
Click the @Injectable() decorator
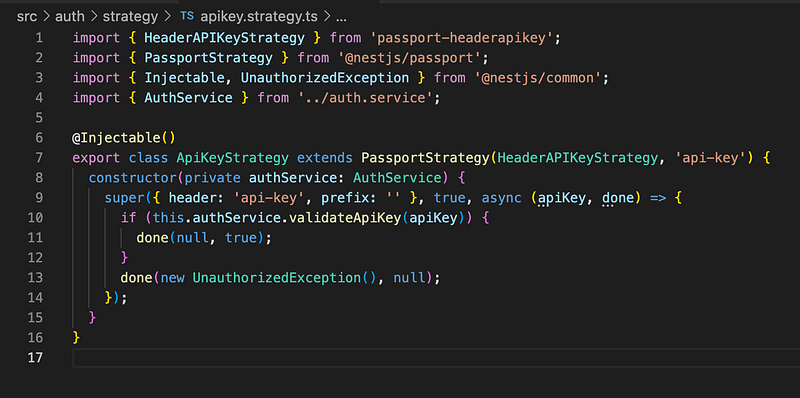click(x=123, y=138)
